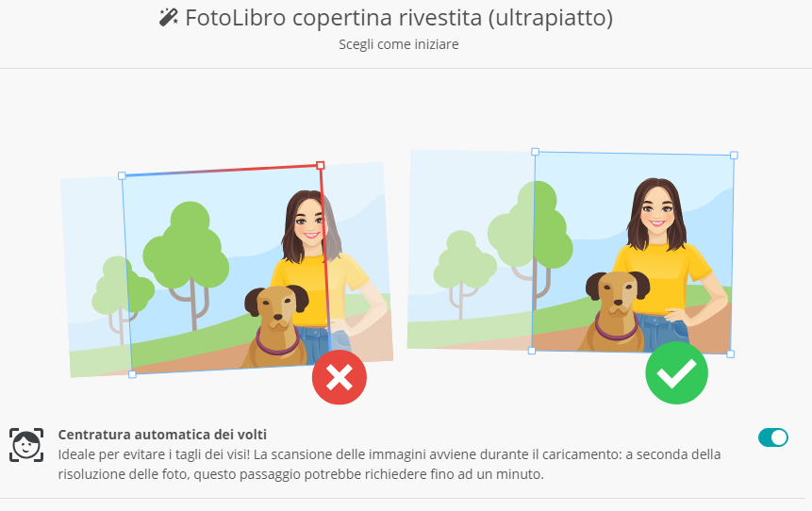Image resolution: width=812 pixels, height=511 pixels.
Task: Click the Centratura automatica dei volti label
Action: click(162, 435)
